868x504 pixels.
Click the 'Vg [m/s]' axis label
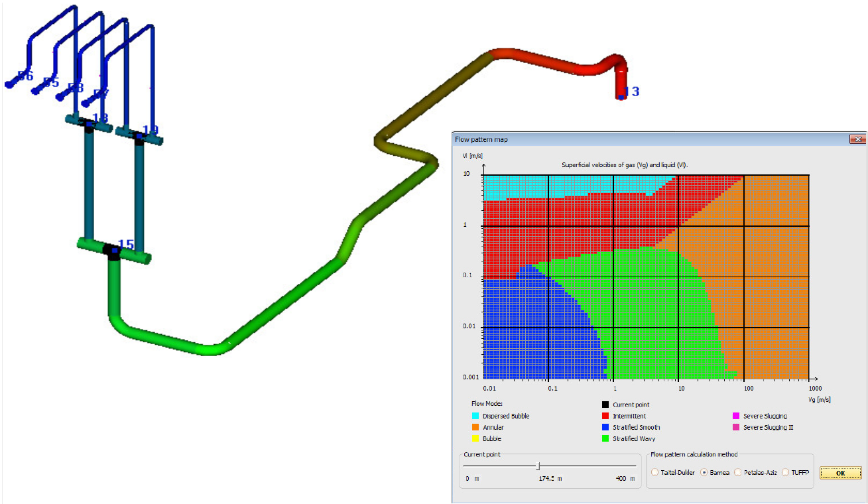pos(820,400)
